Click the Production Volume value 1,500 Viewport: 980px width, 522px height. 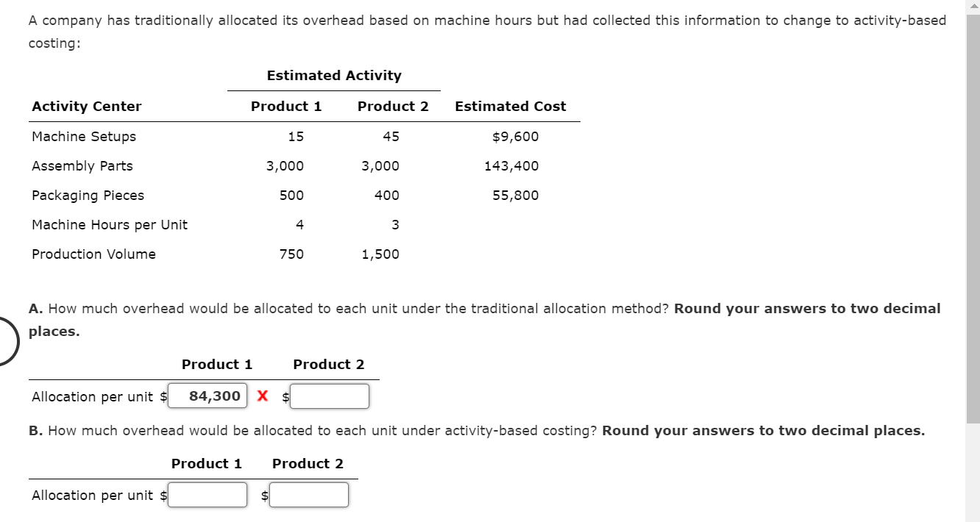380,254
